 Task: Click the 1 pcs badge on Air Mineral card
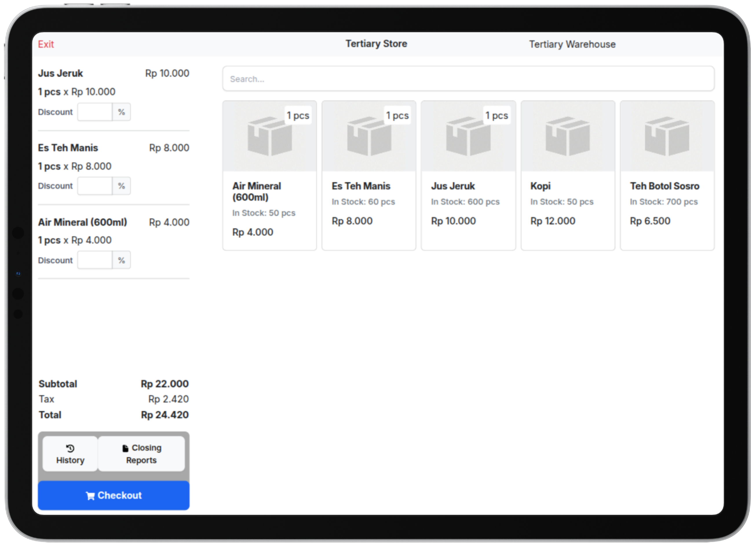click(298, 115)
